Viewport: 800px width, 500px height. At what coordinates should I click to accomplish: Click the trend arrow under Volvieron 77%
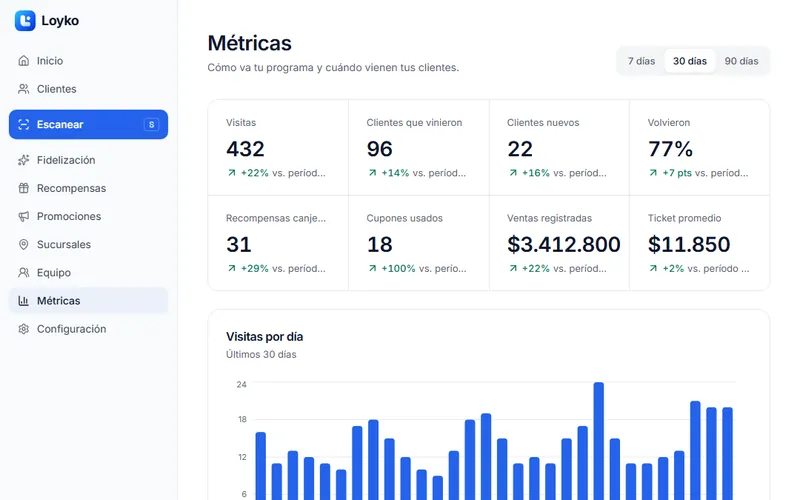pyautogui.click(x=653, y=173)
